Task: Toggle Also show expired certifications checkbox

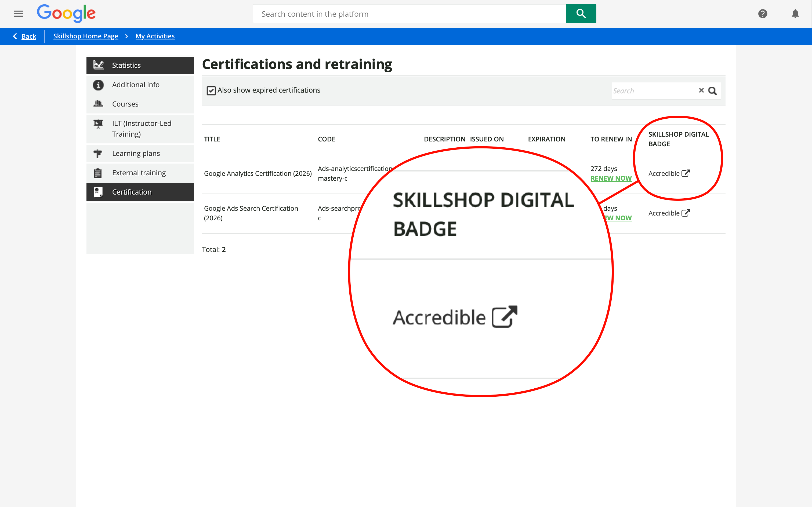Action: pyautogui.click(x=211, y=90)
